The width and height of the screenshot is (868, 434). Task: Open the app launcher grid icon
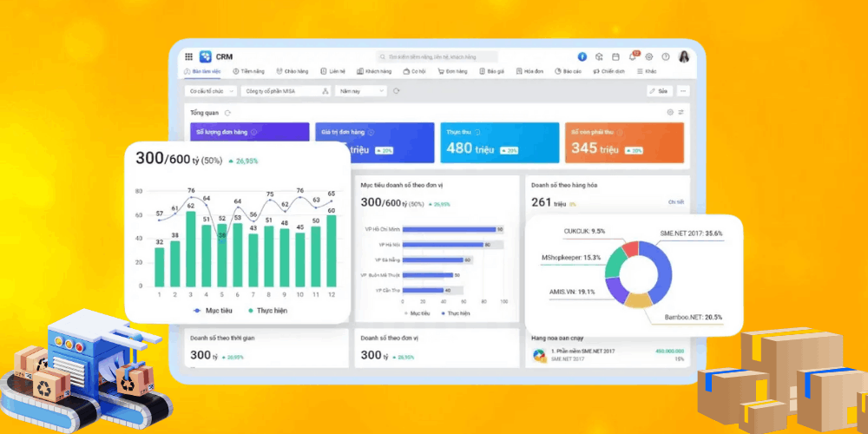click(189, 56)
